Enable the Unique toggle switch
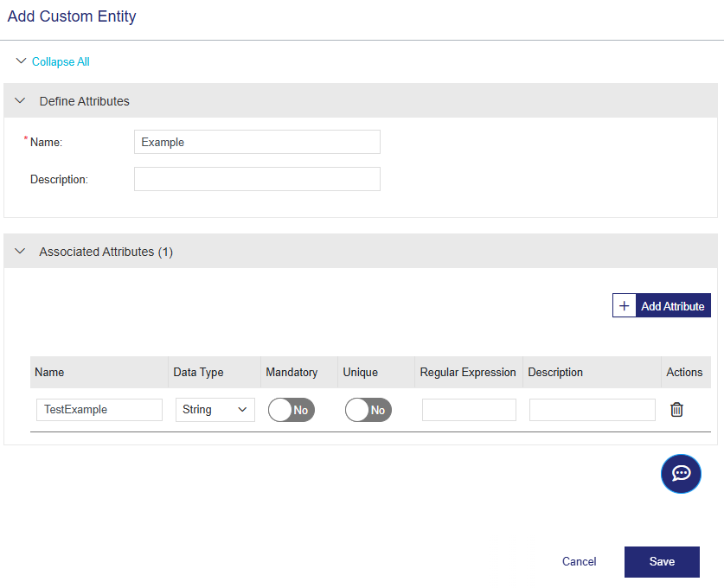 [x=368, y=410]
